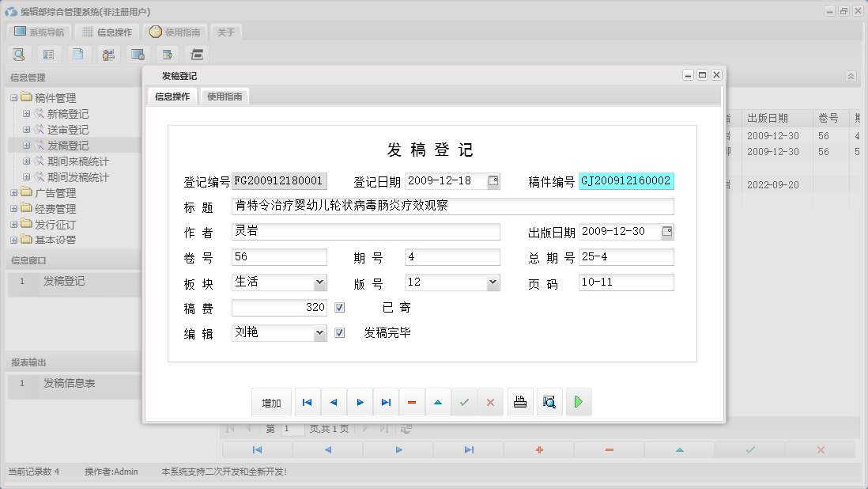The width and height of the screenshot is (868, 489).
Task: Jump to the last record with the navigation icon
Action: tap(386, 402)
